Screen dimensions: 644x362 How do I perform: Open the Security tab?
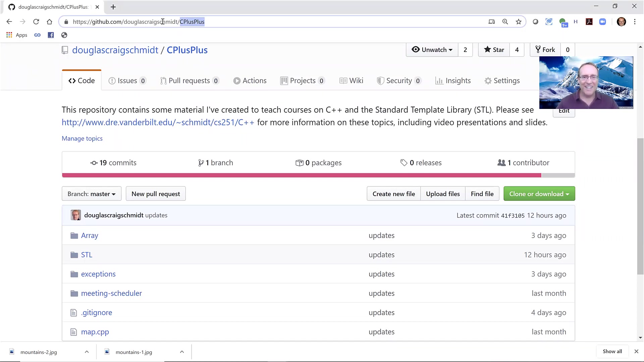(399, 81)
